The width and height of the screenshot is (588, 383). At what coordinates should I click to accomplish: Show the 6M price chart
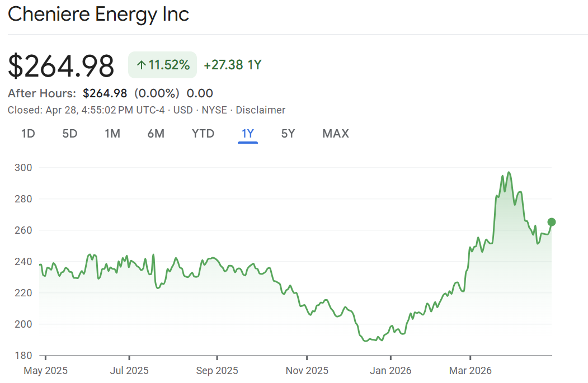(156, 134)
